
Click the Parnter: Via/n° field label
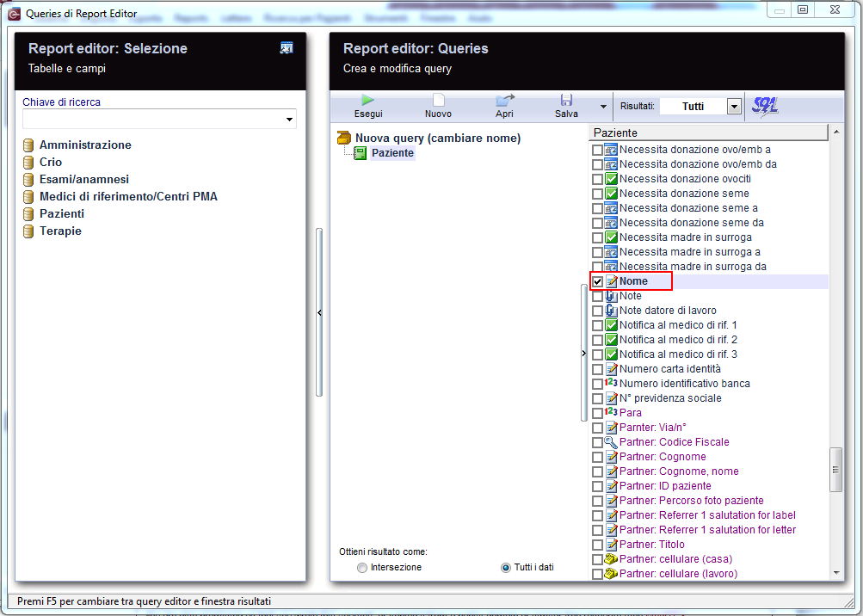pos(653,428)
